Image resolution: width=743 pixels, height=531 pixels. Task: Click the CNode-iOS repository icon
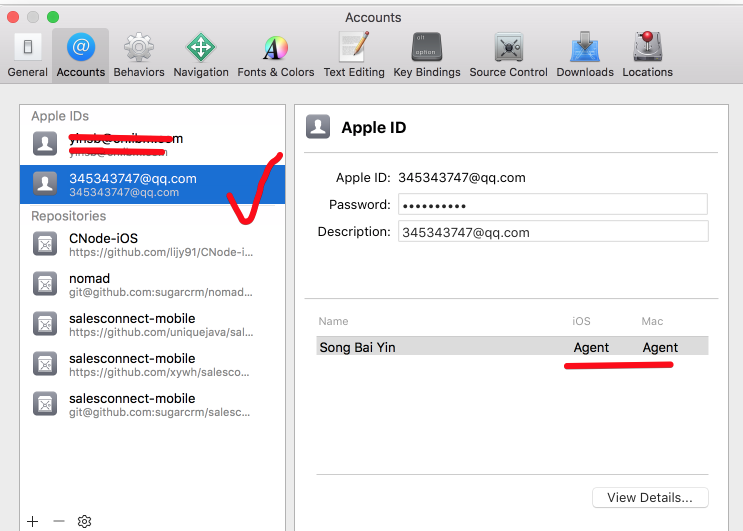[45, 244]
